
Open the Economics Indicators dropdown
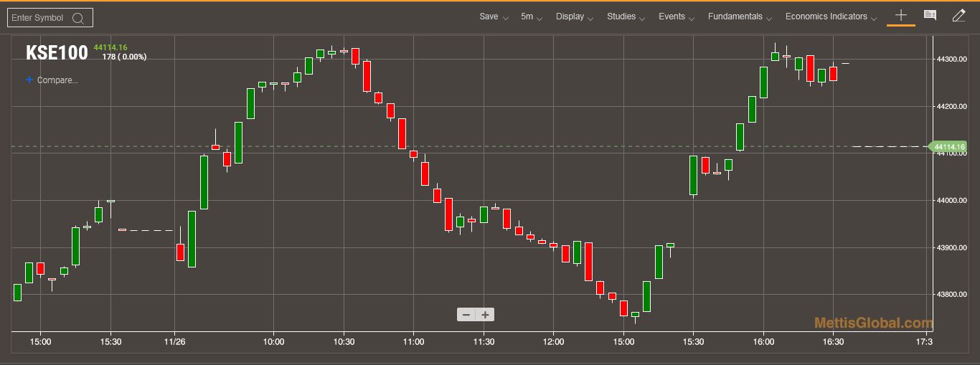(831, 16)
